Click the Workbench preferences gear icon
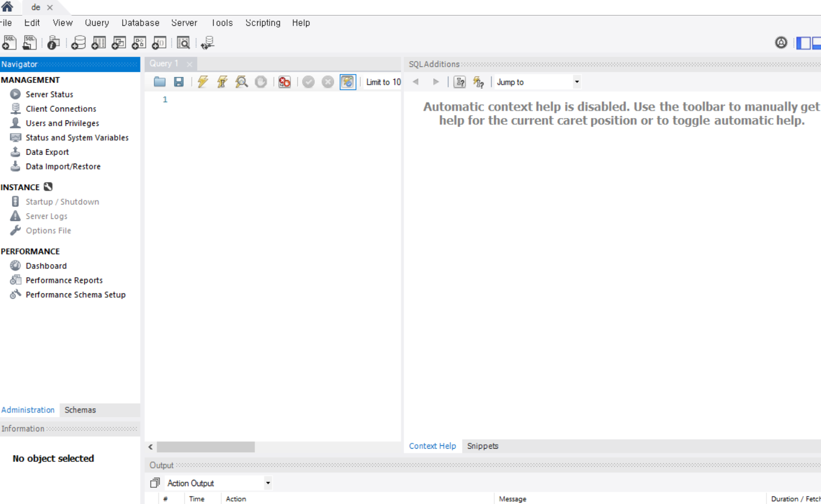Viewport: 821px width, 504px height. click(781, 42)
